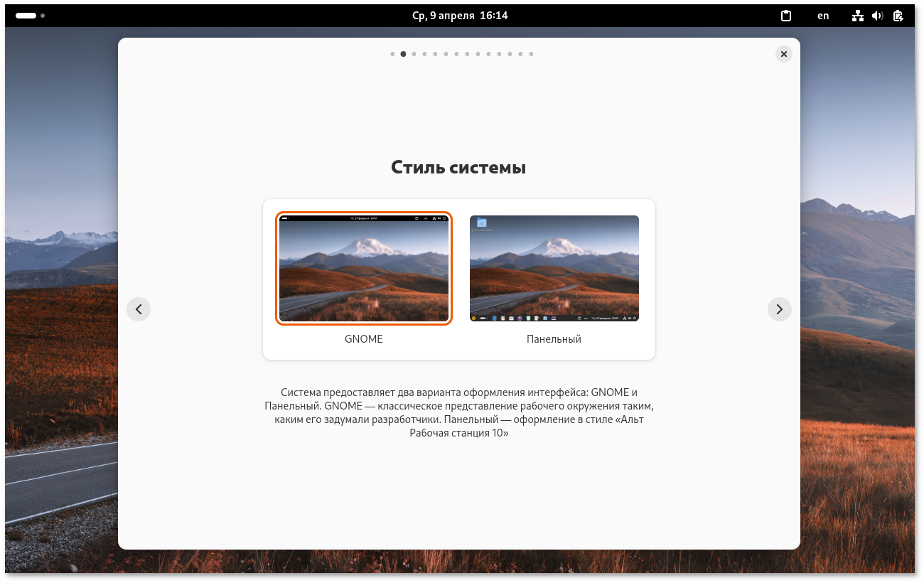Jump to the last page indicator dot
The height and width of the screenshot is (583, 924).
pos(531,53)
